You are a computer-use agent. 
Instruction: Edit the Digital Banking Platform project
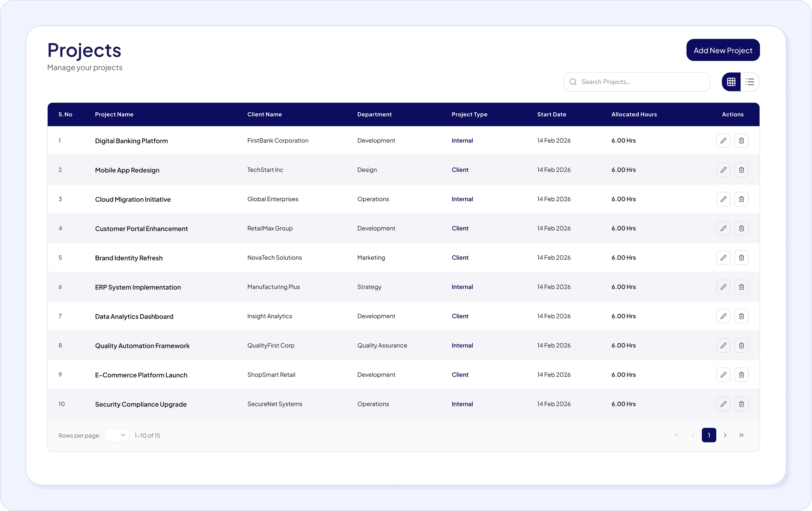pyautogui.click(x=723, y=140)
